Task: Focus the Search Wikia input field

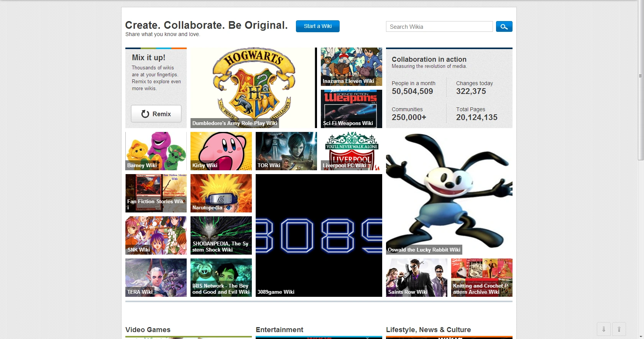Action: [x=439, y=26]
